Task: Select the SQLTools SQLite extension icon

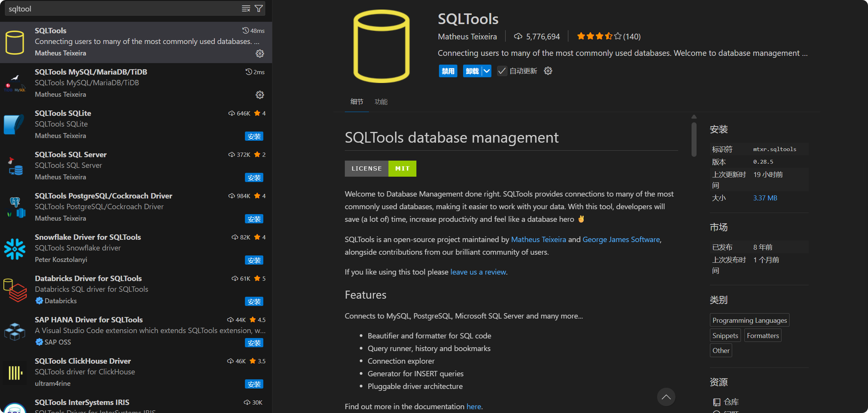Action: point(14,124)
